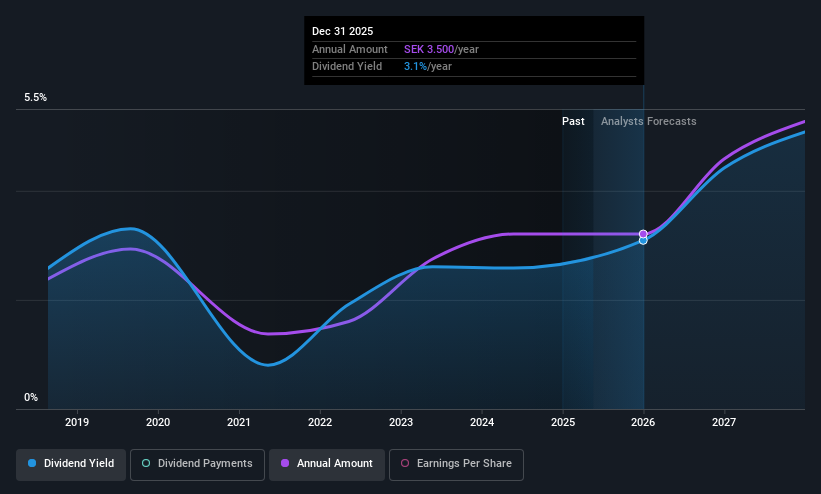
Task: Click the Past region label
Action: point(573,121)
